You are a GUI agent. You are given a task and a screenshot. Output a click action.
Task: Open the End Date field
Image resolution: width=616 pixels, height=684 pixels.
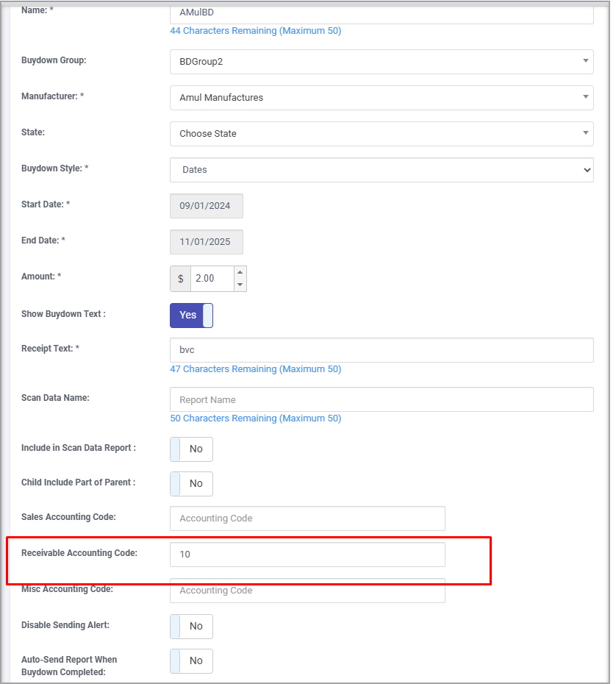pos(206,242)
